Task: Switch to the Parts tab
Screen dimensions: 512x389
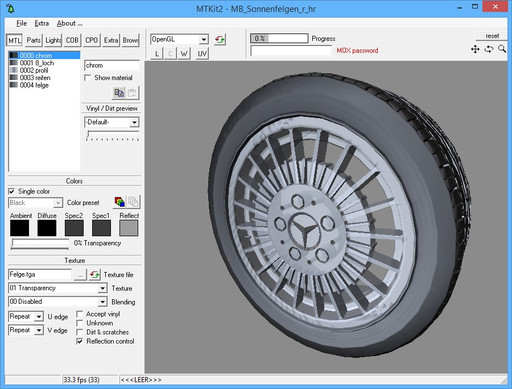Action: pyautogui.click(x=34, y=41)
